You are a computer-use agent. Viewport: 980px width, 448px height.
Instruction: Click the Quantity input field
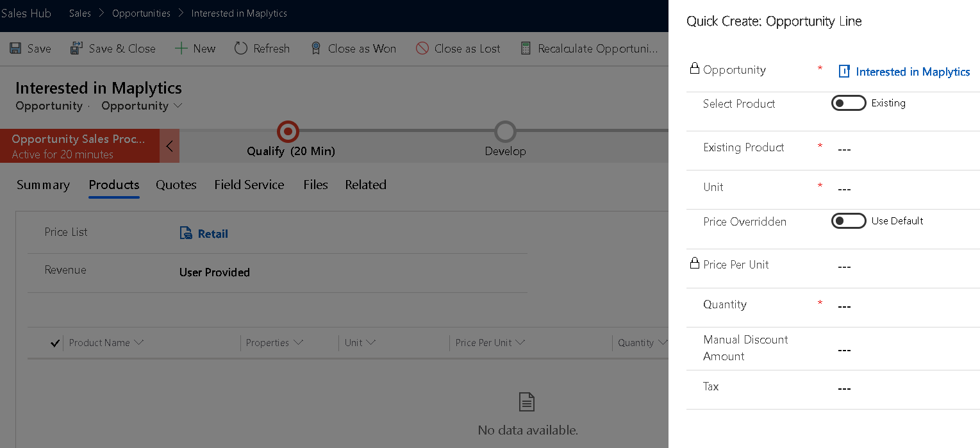coord(906,306)
